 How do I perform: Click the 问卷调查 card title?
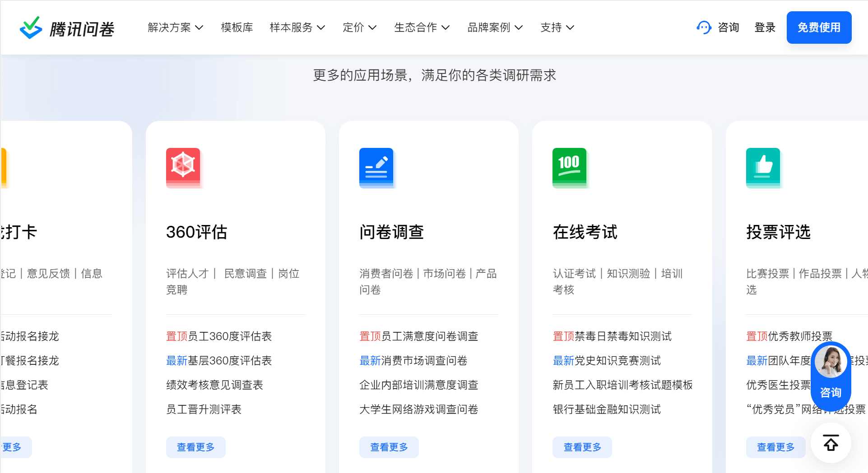[x=392, y=232]
